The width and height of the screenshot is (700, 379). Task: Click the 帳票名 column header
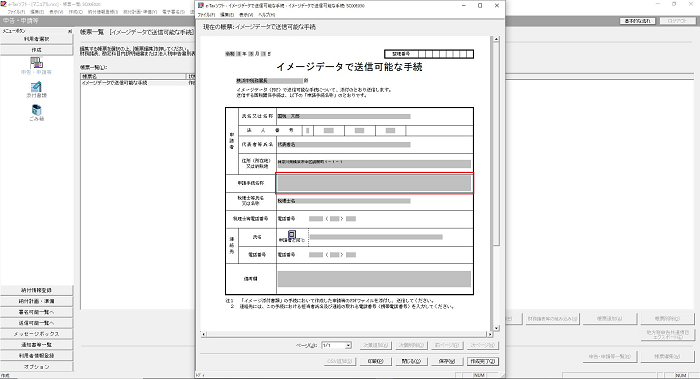[133, 77]
